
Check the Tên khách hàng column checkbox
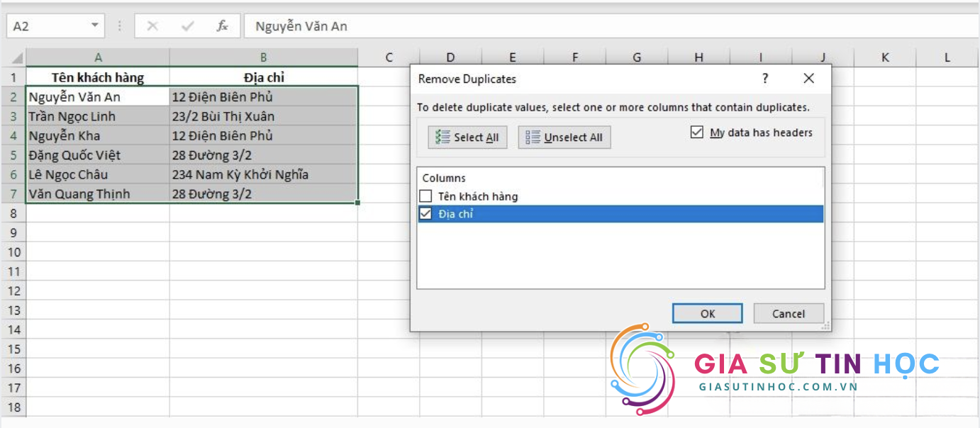click(x=425, y=196)
